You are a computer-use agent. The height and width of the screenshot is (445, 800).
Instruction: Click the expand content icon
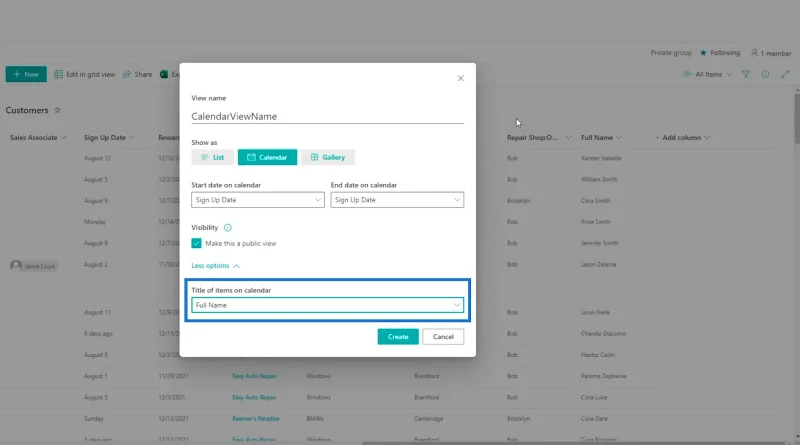(785, 75)
